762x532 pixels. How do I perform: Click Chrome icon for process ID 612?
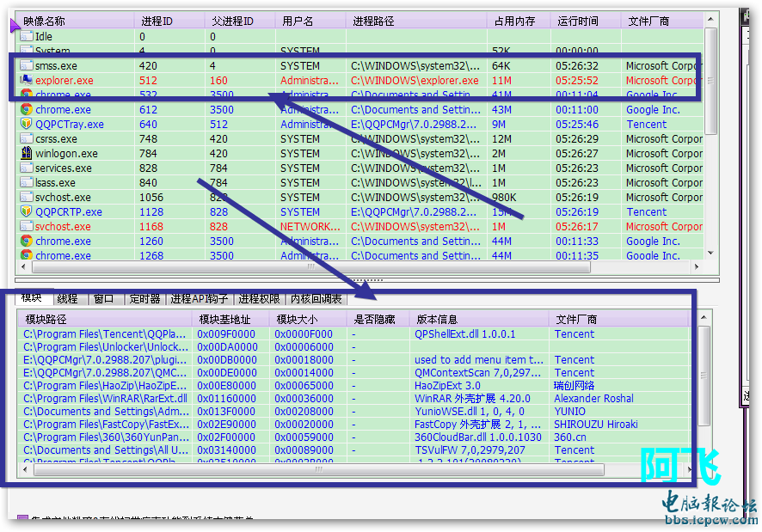tap(27, 109)
